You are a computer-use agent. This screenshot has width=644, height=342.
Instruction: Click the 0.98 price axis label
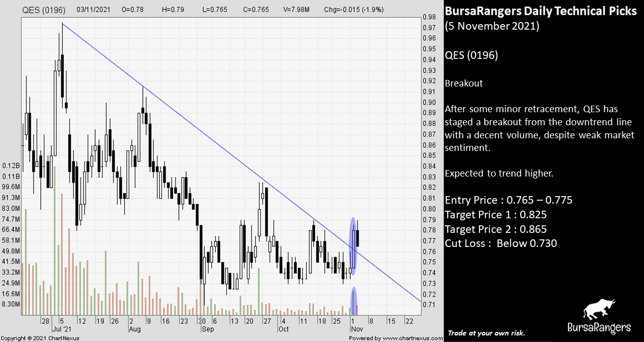pos(429,17)
